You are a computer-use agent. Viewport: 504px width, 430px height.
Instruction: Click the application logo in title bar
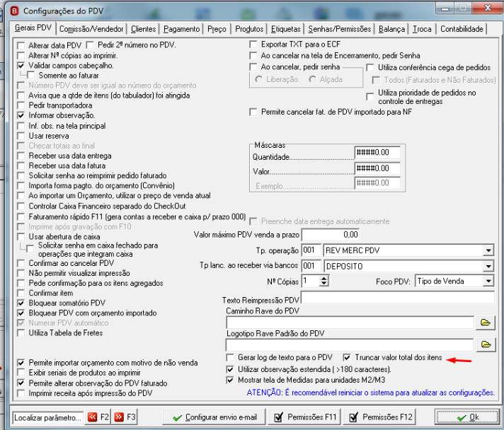(x=14, y=11)
